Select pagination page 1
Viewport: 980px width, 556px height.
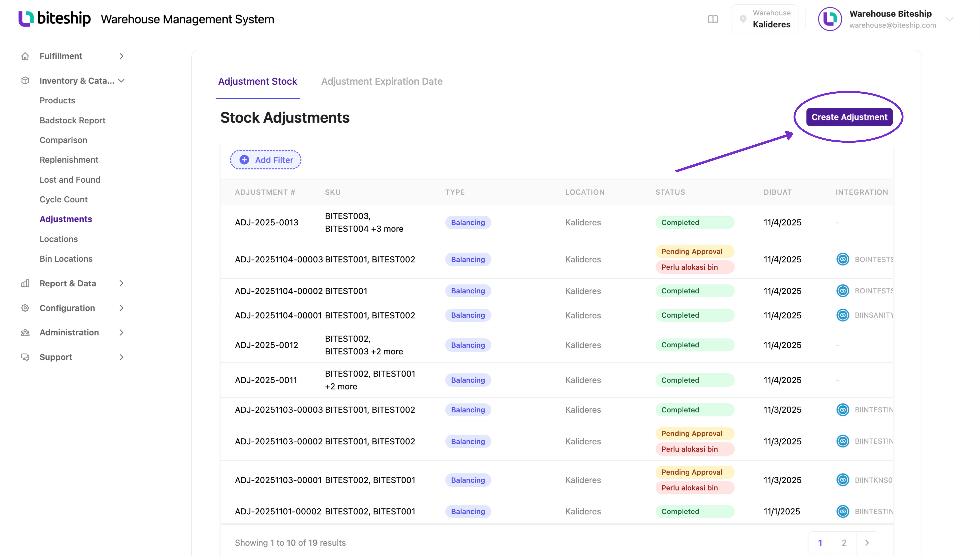coord(820,543)
